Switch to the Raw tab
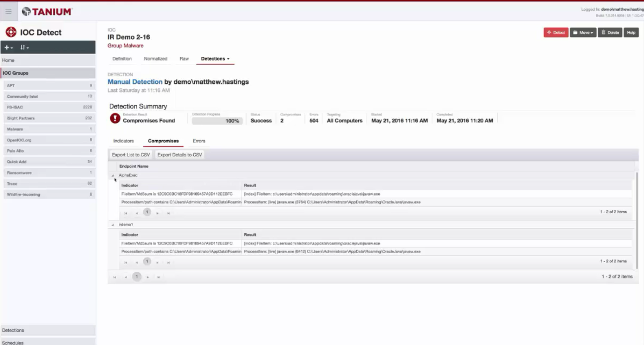Screen dimensions: 644x345 [184, 59]
